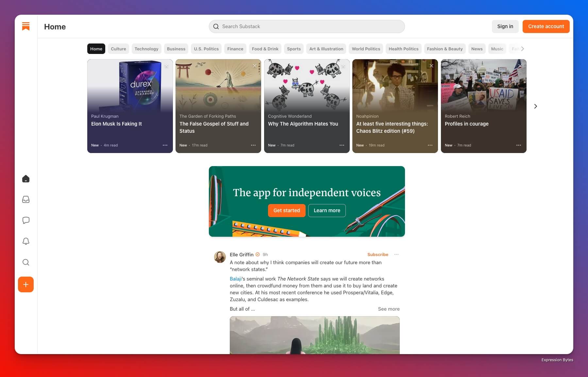Viewport: 588px width, 377px height.
Task: Open Elle Griffin's profile name link
Action: point(242,254)
